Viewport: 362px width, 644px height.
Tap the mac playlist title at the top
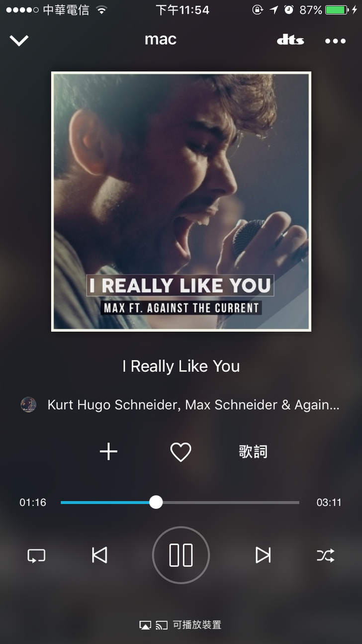click(160, 39)
